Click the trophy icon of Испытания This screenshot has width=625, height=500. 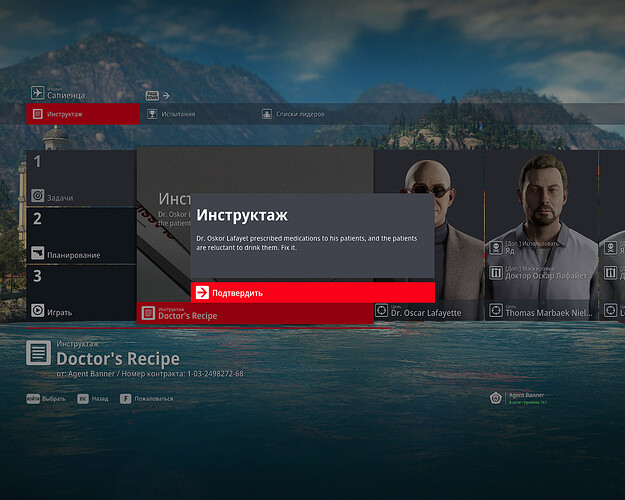[152, 114]
